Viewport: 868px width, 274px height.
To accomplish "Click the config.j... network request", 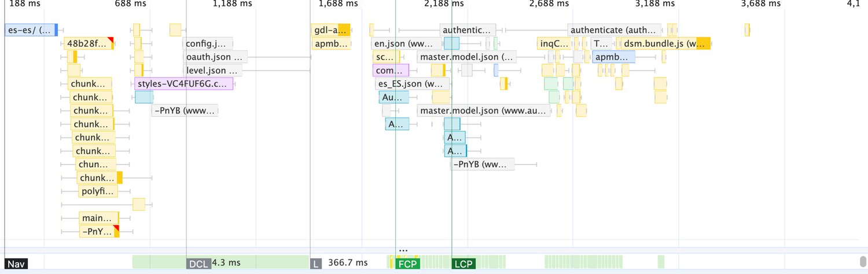I will 208,43.
